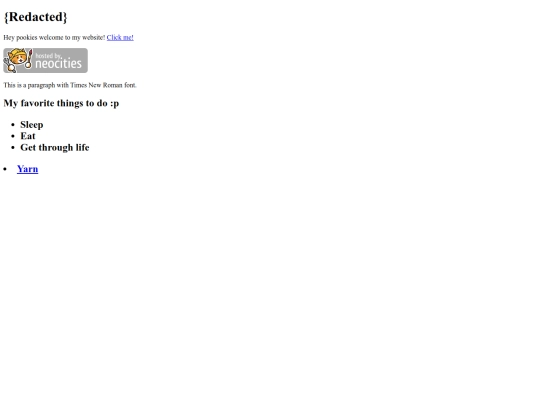Screen dimensions: 540x405
Task: Click the bullet beside Eat
Action: click(x=13, y=136)
